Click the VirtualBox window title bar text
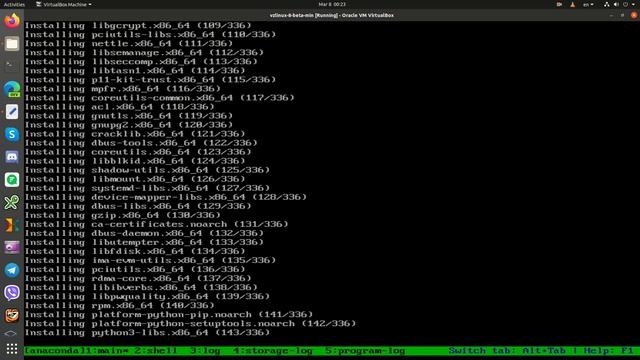The height and width of the screenshot is (360, 640). (x=331, y=16)
